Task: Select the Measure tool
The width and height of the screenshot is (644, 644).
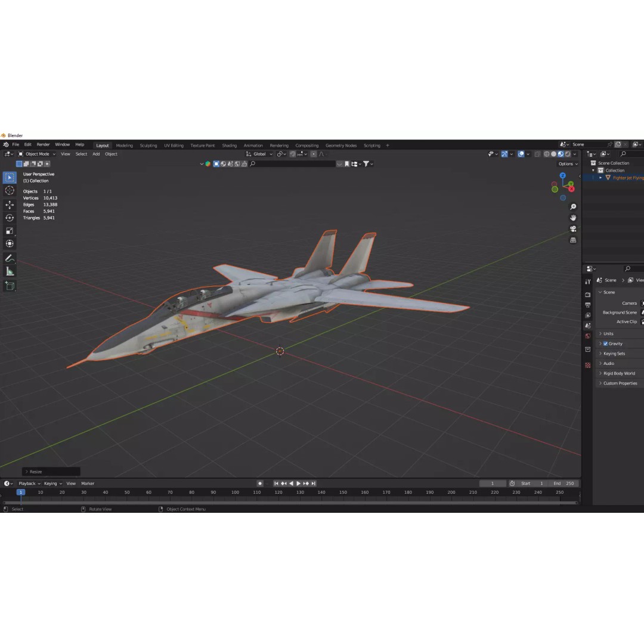Action: click(x=10, y=271)
